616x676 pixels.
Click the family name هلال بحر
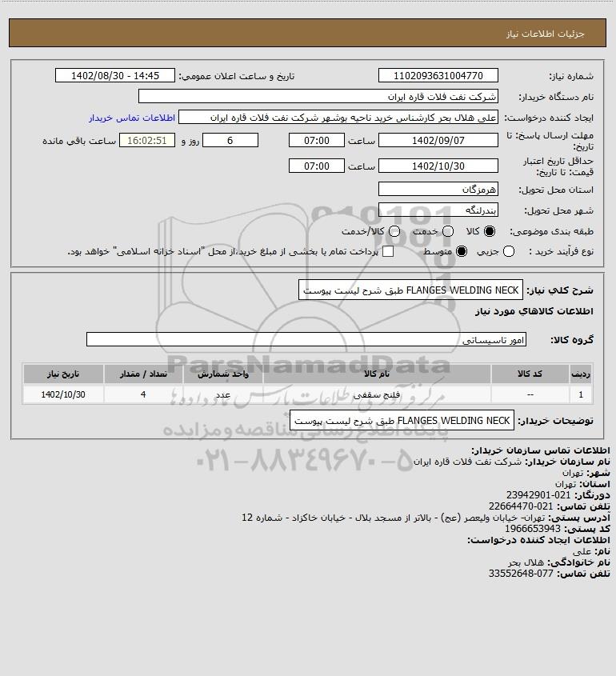[526, 562]
